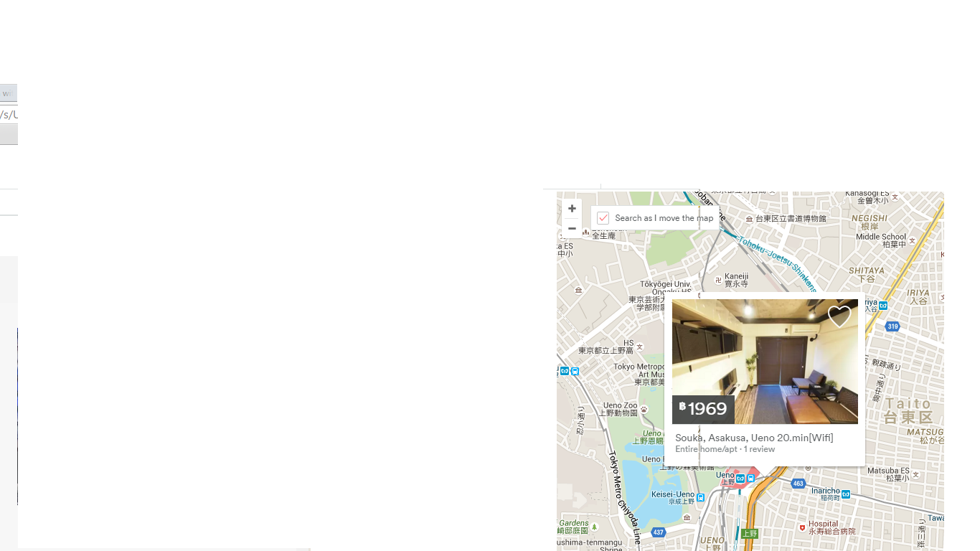Click the Iriya metro station icon
980x551 pixels.
tap(883, 306)
